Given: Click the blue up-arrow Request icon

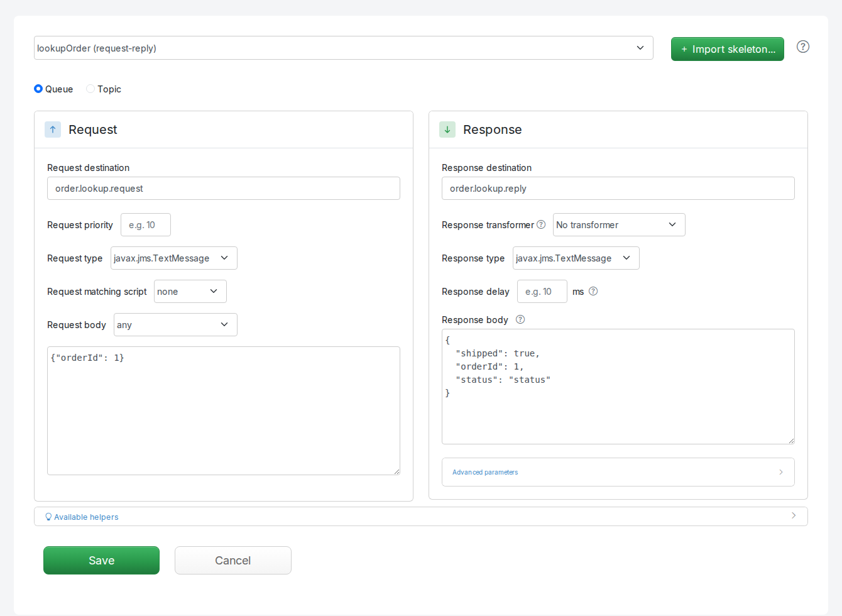Looking at the screenshot, I should click(x=53, y=129).
